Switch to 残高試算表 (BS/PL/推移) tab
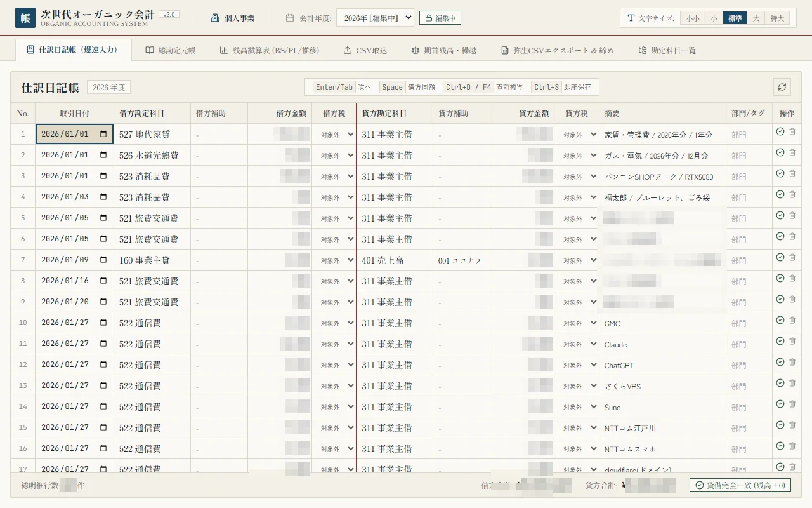812x508 pixels. click(x=269, y=50)
